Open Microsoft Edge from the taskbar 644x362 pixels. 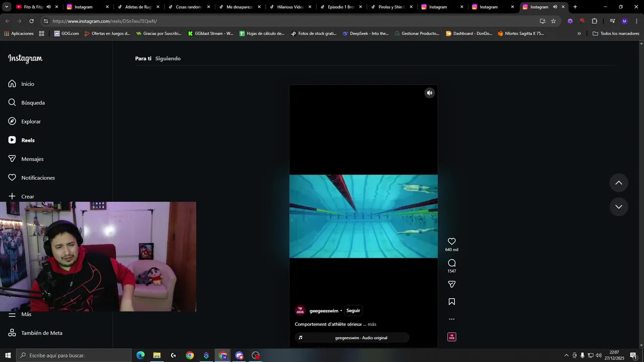click(140, 355)
